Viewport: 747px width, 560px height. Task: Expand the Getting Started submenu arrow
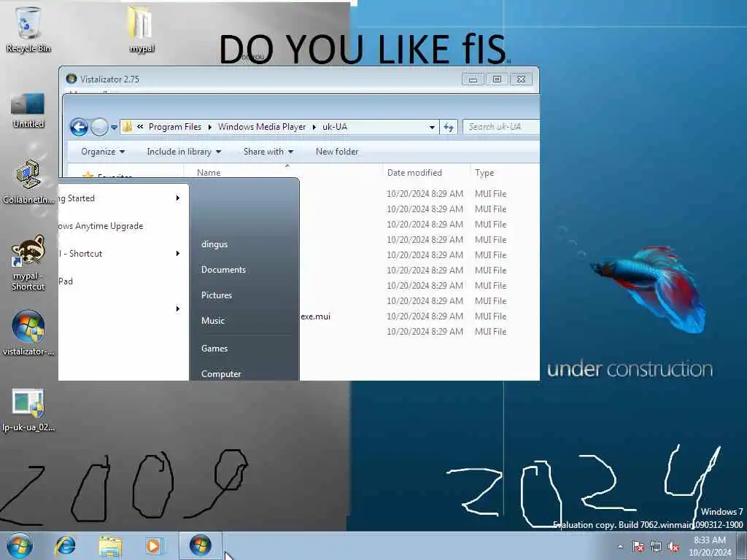pyautogui.click(x=178, y=198)
